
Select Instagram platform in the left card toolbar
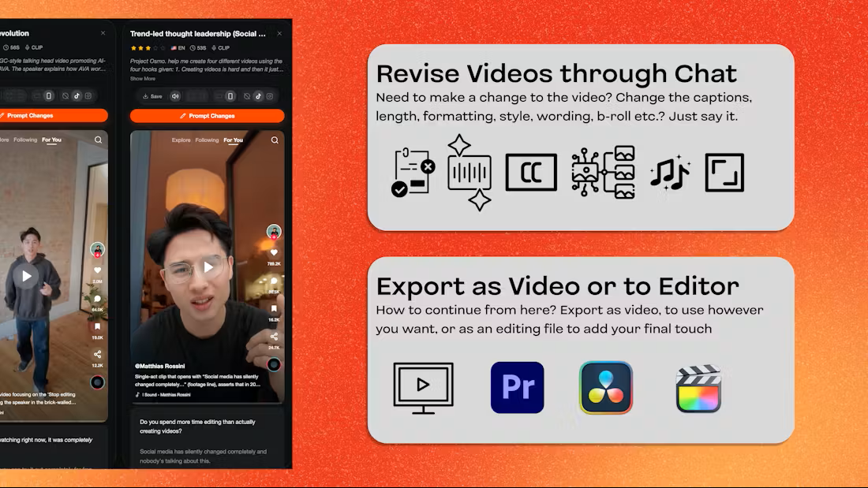(x=88, y=95)
